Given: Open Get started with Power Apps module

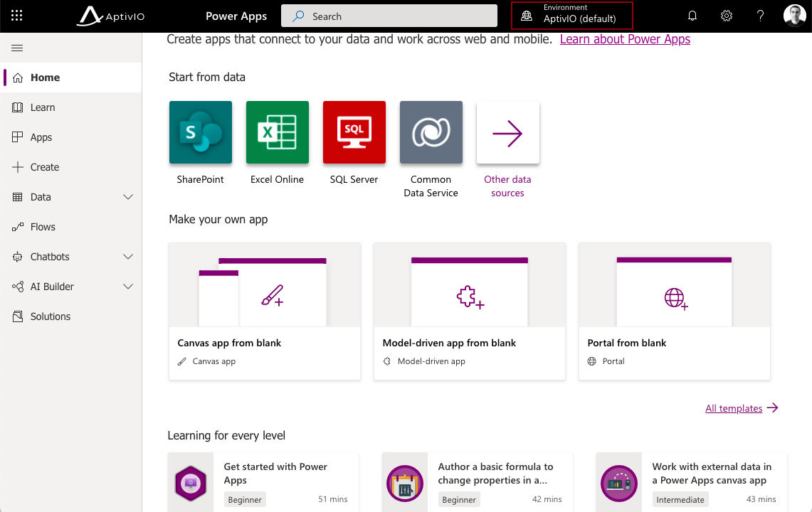Looking at the screenshot, I should coord(263,482).
